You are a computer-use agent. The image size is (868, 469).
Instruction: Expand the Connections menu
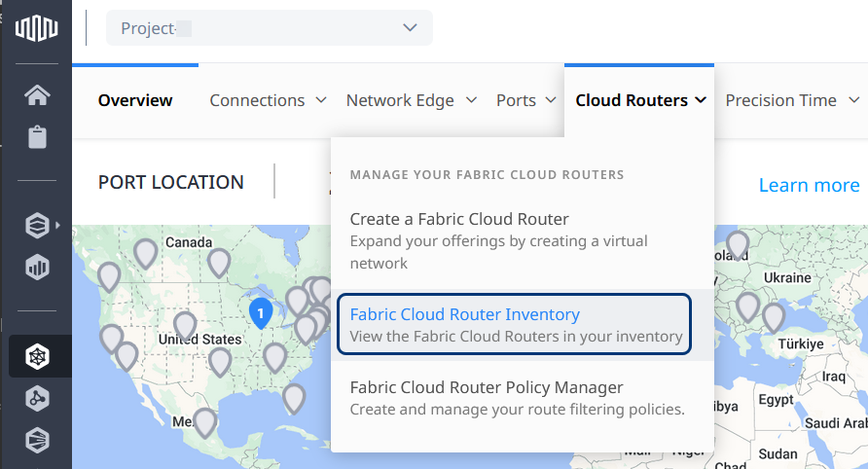(268, 100)
